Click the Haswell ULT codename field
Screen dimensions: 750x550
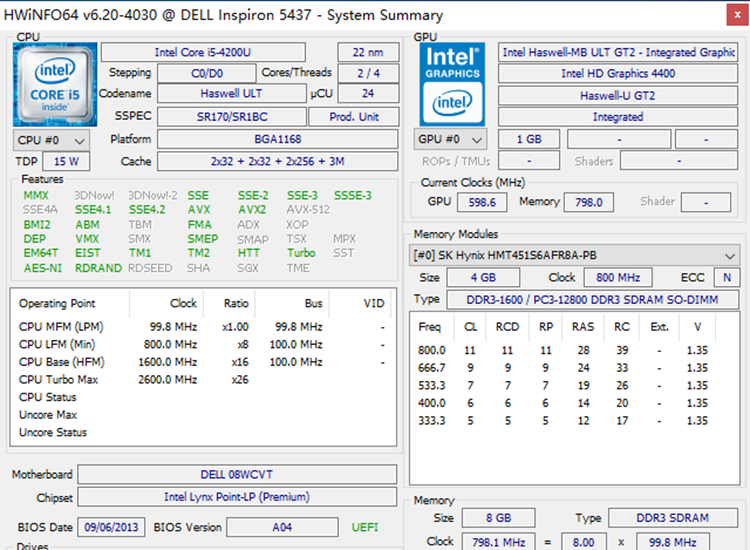point(232,93)
